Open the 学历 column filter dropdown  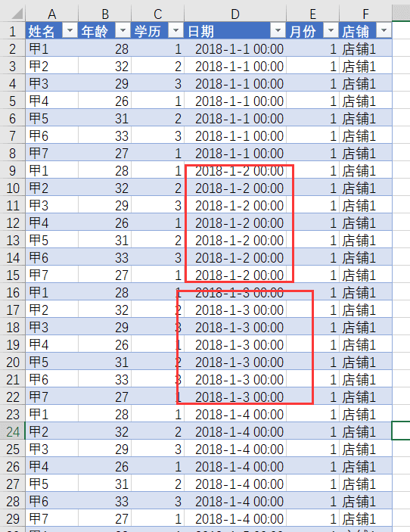click(175, 31)
